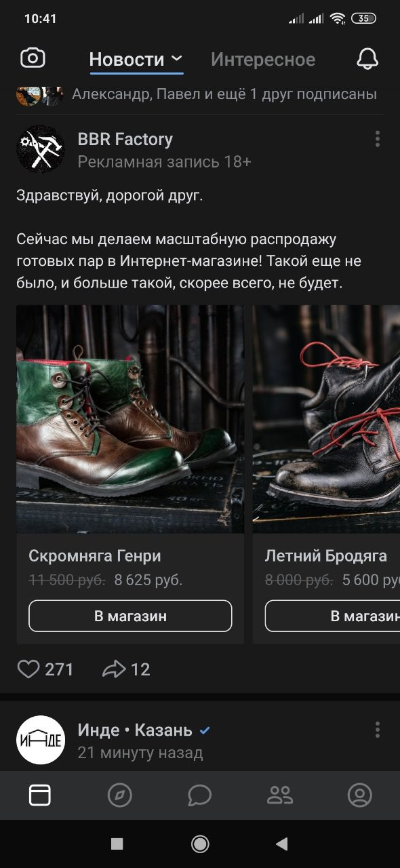This screenshot has height=868, width=400.
Task: Switch to the Интересное tab
Action: click(263, 60)
